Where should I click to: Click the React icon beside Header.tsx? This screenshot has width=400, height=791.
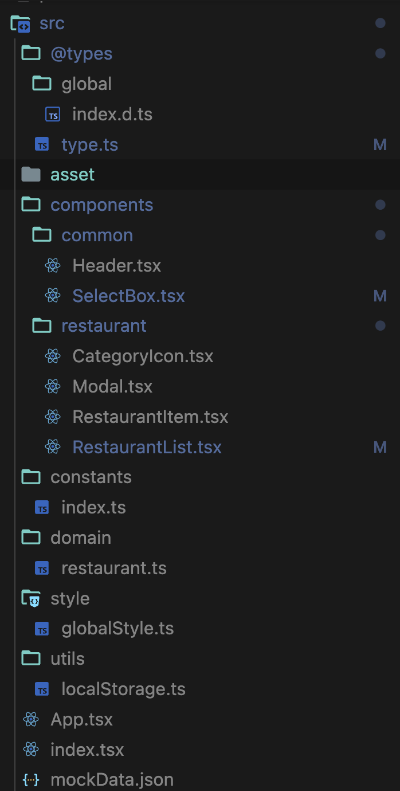[52, 265]
